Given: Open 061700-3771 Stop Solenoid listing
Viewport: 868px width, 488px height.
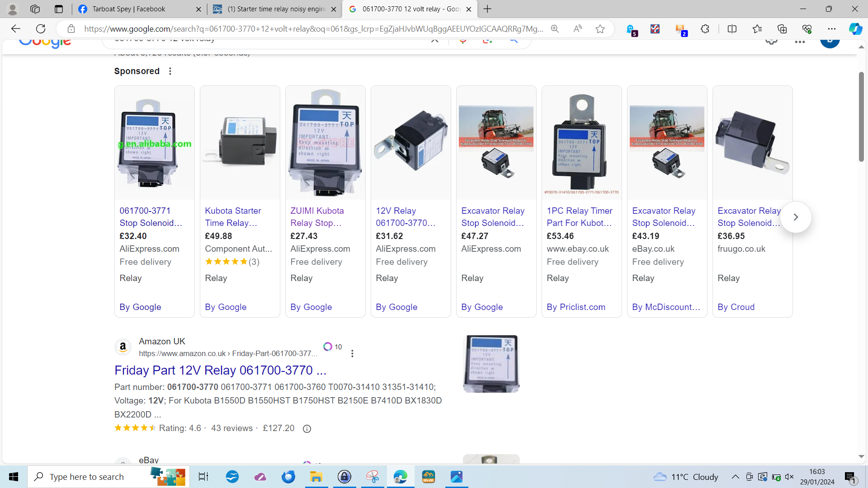Looking at the screenshot, I should click(x=151, y=217).
